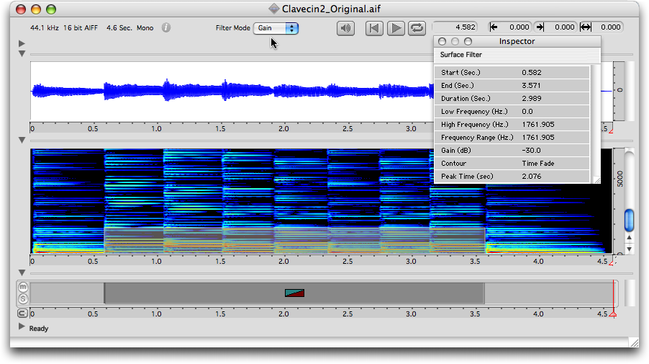Expand the top collapsed panel triangle
Screen dimensions: 649x364
click(22, 43)
